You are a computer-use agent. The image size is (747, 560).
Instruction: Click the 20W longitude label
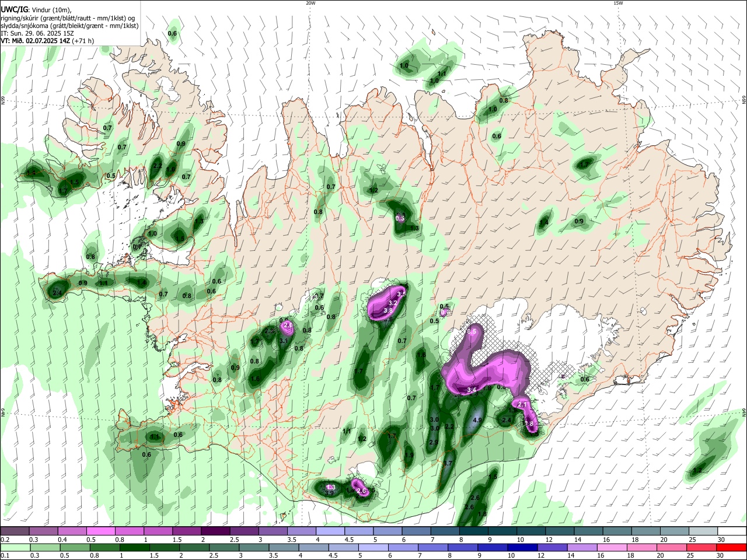click(310, 3)
